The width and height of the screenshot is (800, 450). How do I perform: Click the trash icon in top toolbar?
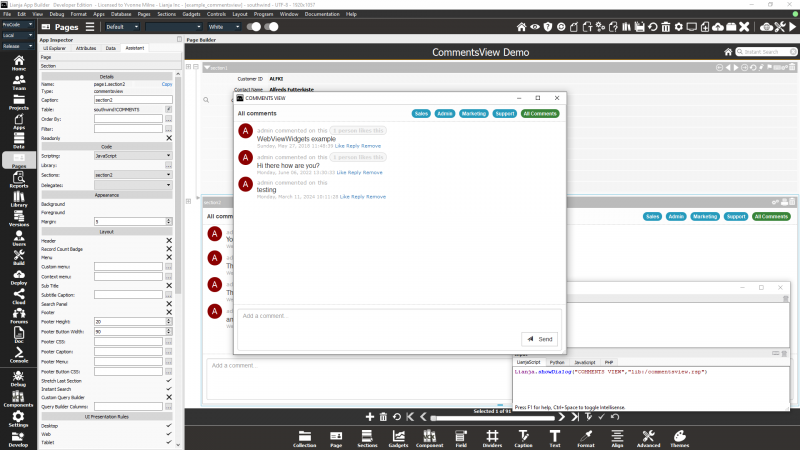[666, 27]
